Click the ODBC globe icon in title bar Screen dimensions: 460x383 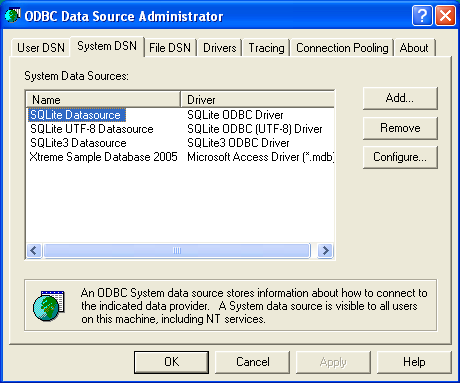12,15
